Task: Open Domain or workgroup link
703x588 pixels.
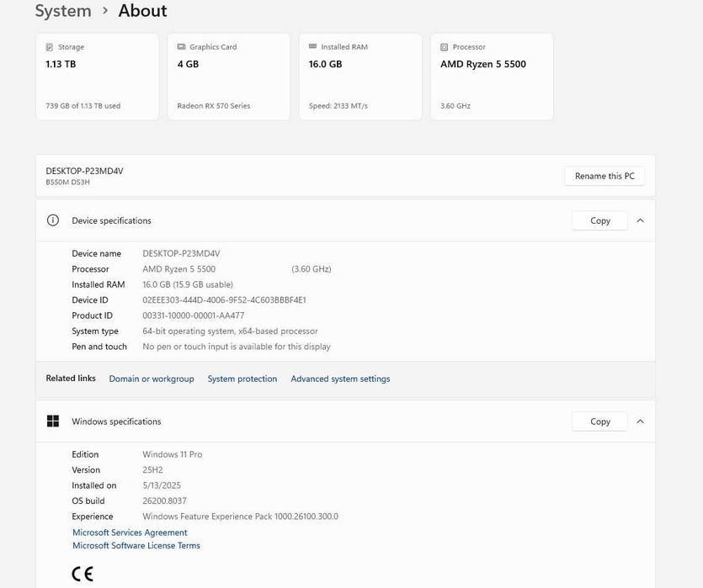Action: [152, 379]
